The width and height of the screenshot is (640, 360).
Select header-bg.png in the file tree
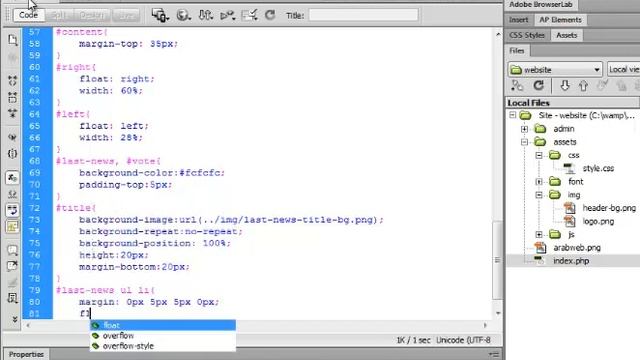pyautogui.click(x=609, y=208)
